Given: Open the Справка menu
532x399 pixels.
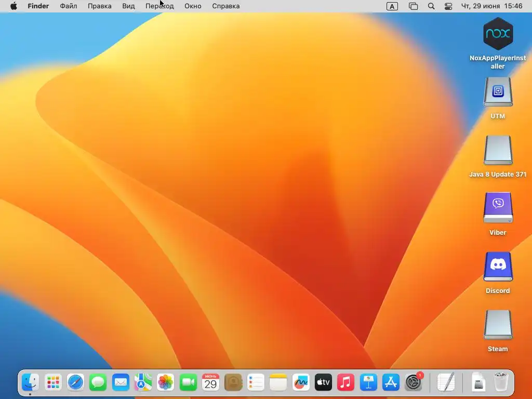Looking at the screenshot, I should click(x=226, y=6).
